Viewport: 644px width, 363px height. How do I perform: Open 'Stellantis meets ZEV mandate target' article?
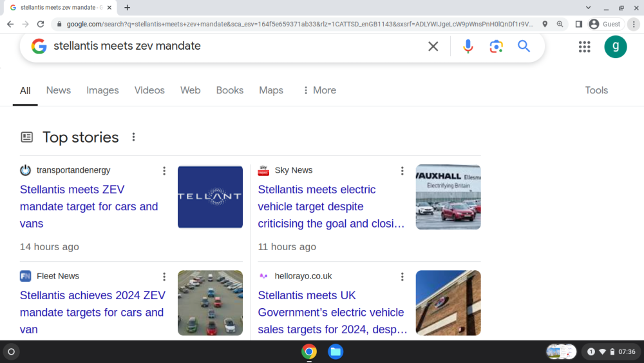click(89, 206)
